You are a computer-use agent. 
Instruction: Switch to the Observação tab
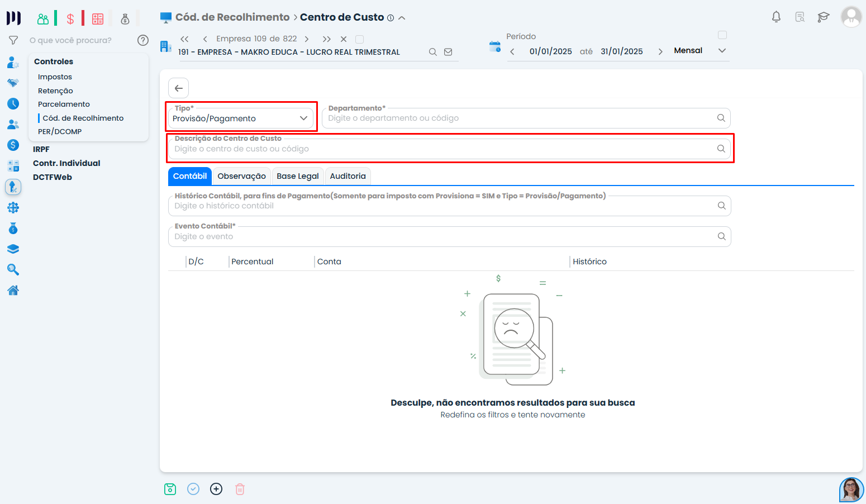point(241,176)
